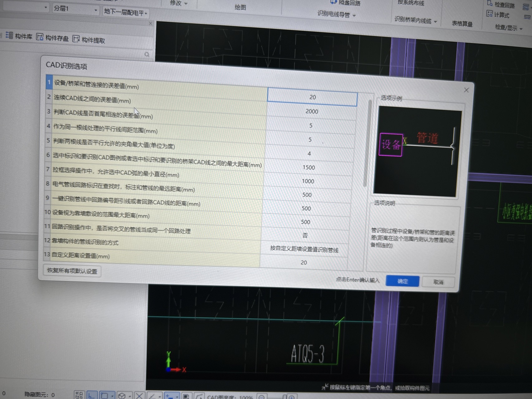532x399 pixels.
Task: Click the 按系统布线 ribbon item
Action: (411, 3)
